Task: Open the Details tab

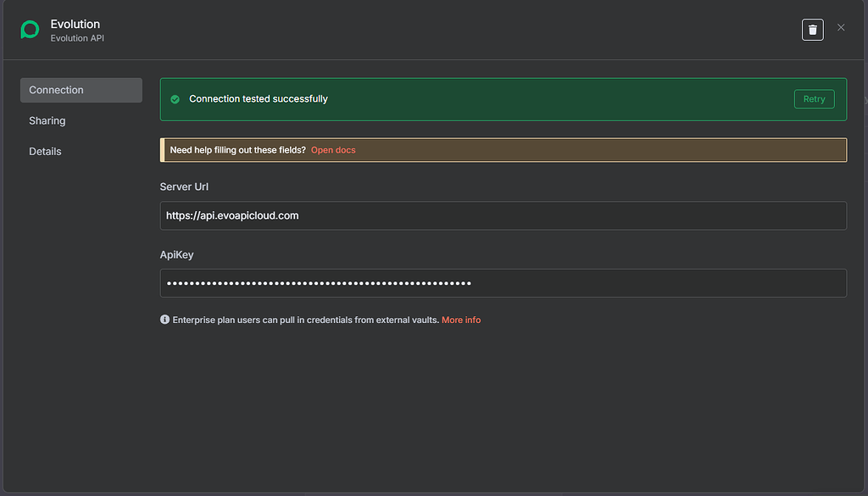Action: (x=45, y=151)
